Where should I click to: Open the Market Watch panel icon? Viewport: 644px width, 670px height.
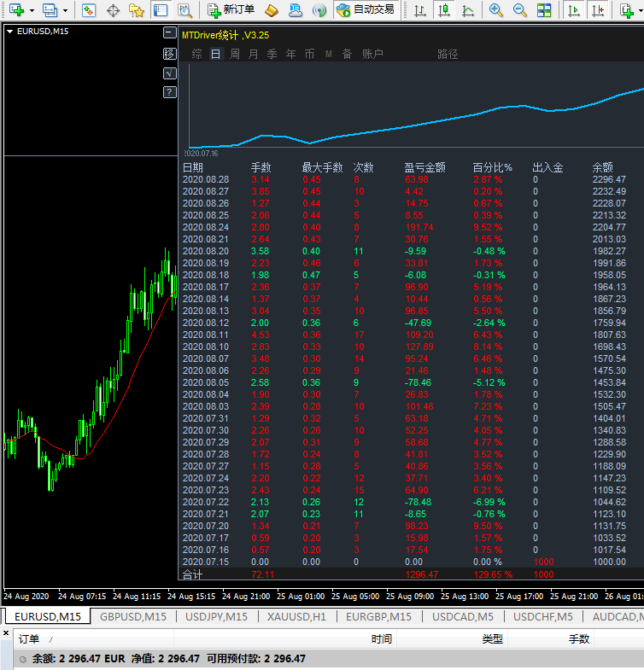(x=89, y=10)
